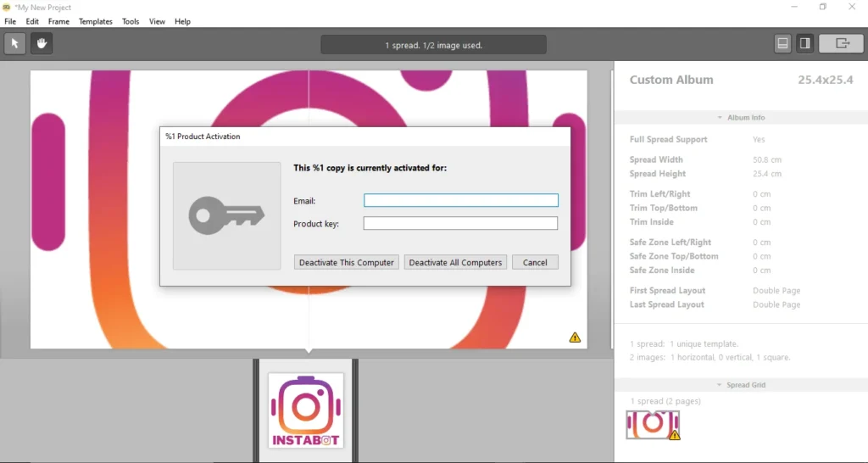Click the Safe Zone Left/Right label
Image resolution: width=868 pixels, height=463 pixels.
click(x=670, y=242)
